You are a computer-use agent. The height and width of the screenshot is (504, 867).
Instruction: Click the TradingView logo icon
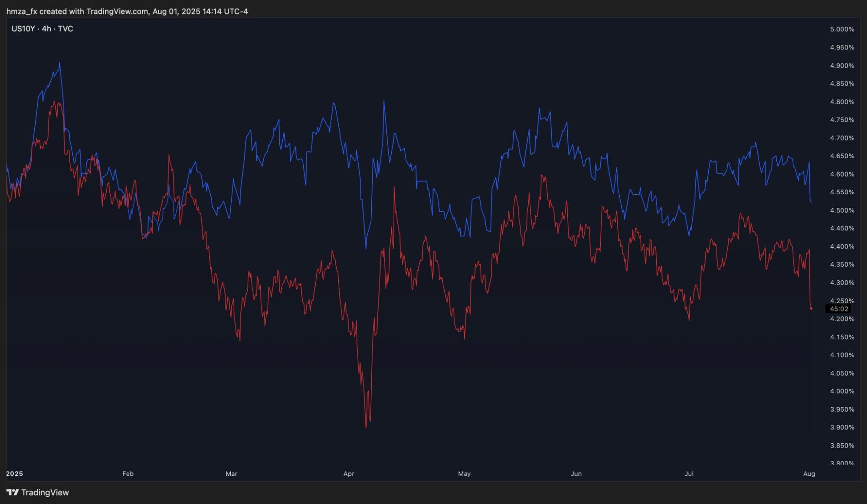[13, 492]
